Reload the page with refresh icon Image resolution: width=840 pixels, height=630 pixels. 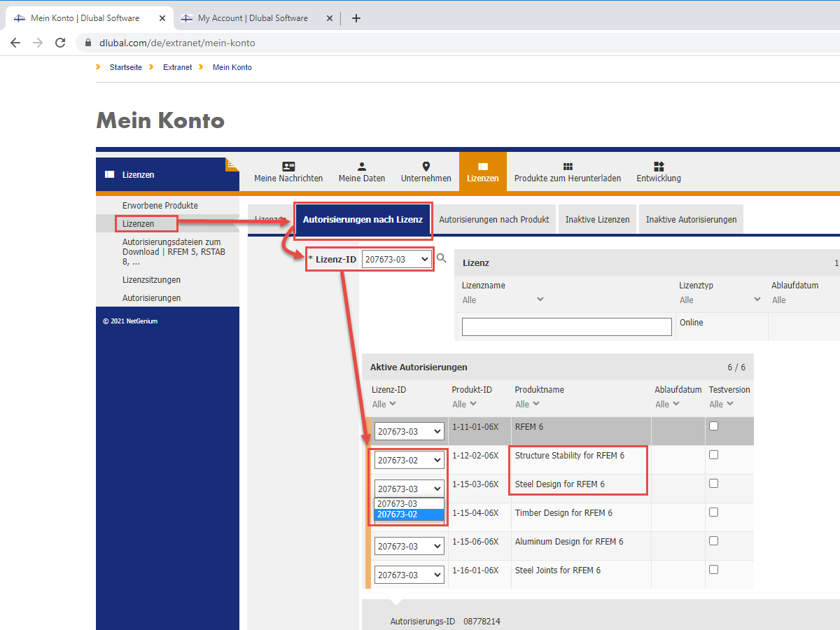coord(60,43)
